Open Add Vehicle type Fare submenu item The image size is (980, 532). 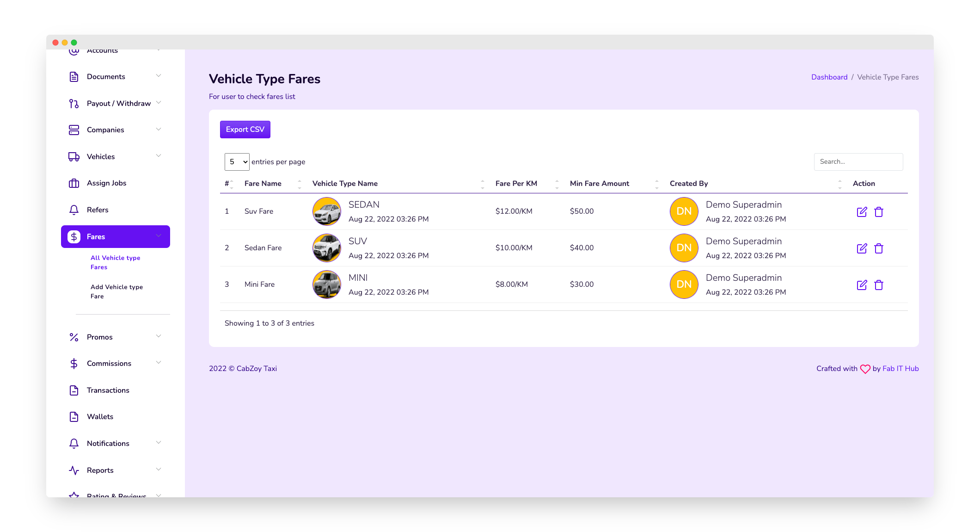click(116, 292)
